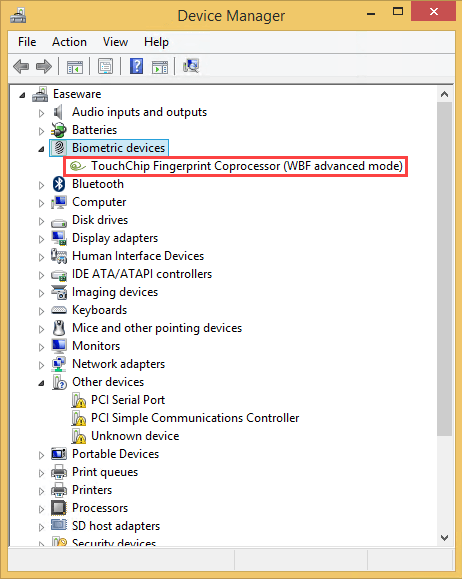Click the blue Help question-mark icon
Screen dimensions: 462x579
(x=136, y=66)
